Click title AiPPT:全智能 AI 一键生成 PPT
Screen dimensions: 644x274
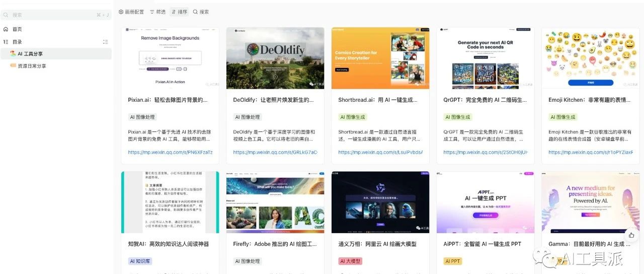coord(482,244)
